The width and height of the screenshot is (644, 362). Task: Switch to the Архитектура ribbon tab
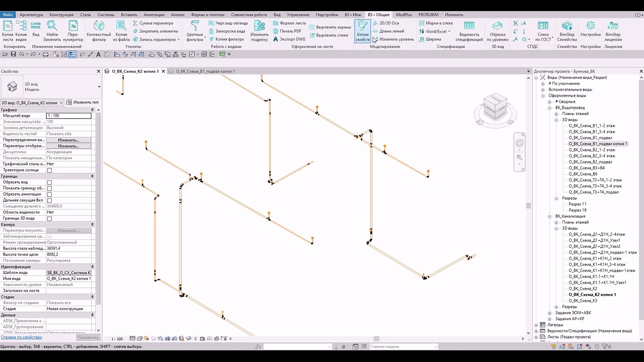[x=31, y=15]
